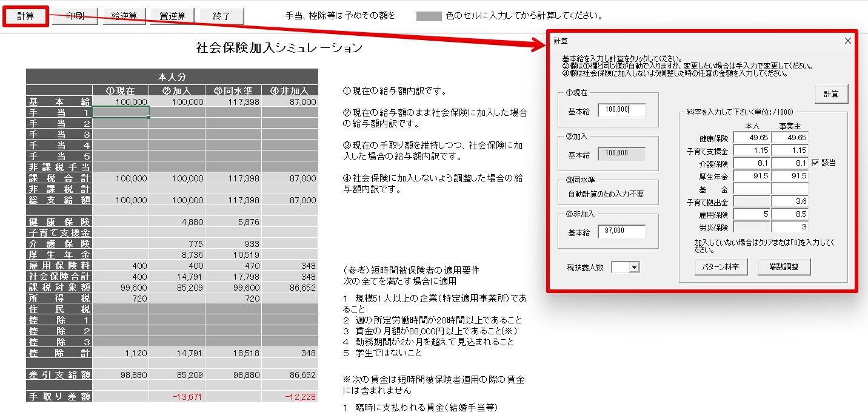Click the 終了 exit button

pyautogui.click(x=222, y=16)
